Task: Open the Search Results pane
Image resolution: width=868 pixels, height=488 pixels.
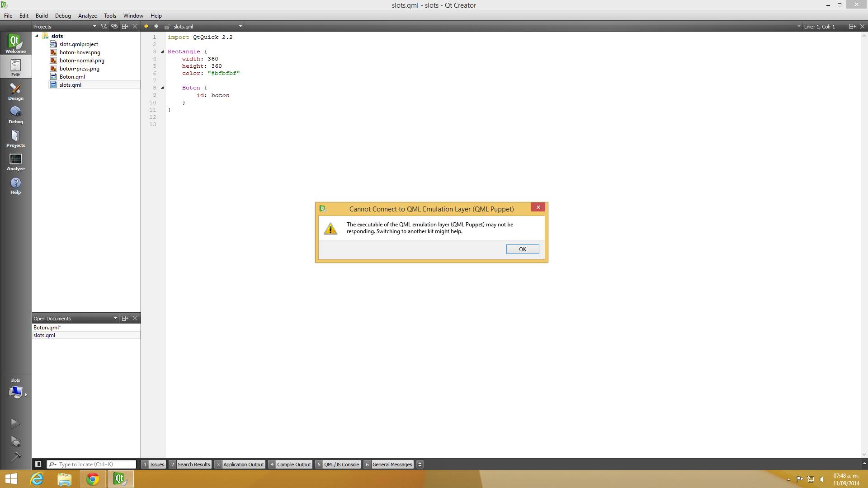Action: (190, 464)
